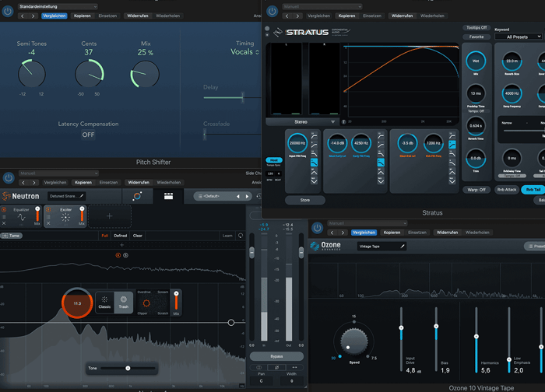The width and height of the screenshot is (545, 392).
Task: Toggle the Pitch Shifter power button
Action: click(8, 11)
